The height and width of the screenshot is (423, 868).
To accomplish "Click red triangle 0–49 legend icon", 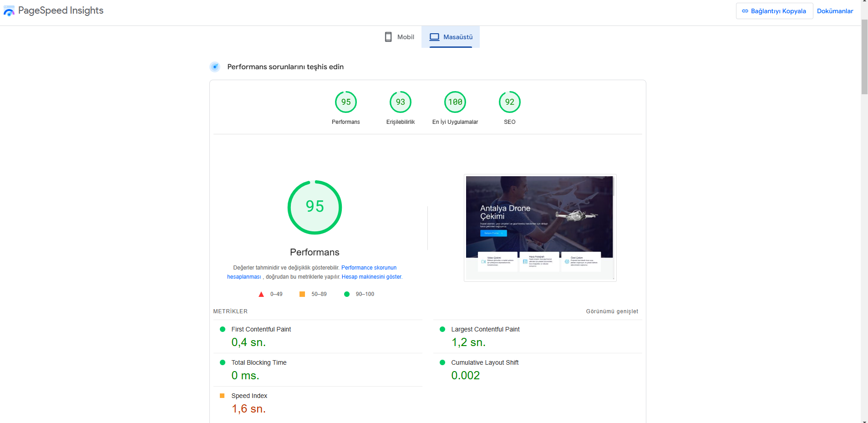I will (x=261, y=294).
